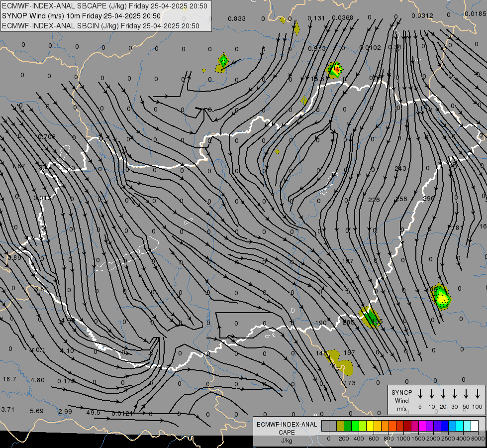Click the map value 256

[401, 199]
